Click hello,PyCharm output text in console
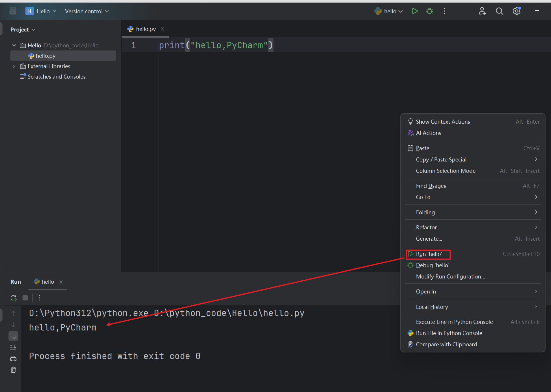The width and height of the screenshot is (551, 392). coord(63,328)
